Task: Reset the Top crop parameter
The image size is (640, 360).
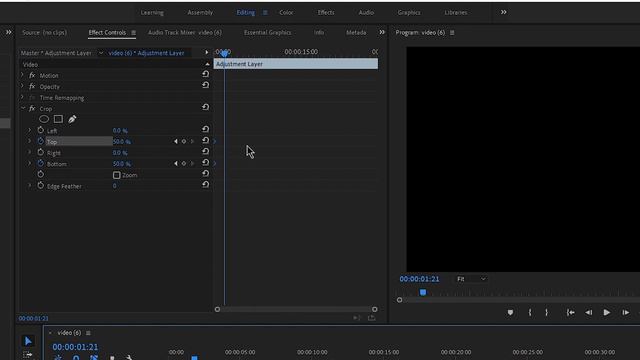Action: click(x=205, y=140)
